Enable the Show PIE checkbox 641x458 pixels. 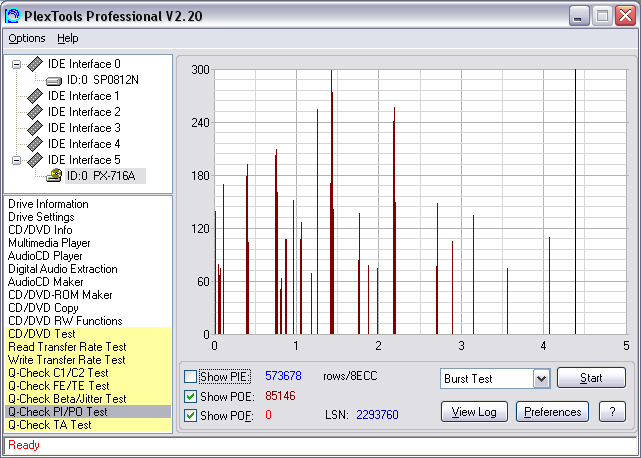[x=191, y=376]
